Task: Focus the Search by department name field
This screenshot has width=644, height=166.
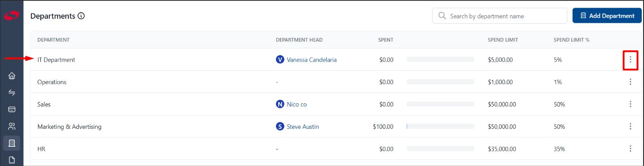Action: [x=500, y=16]
